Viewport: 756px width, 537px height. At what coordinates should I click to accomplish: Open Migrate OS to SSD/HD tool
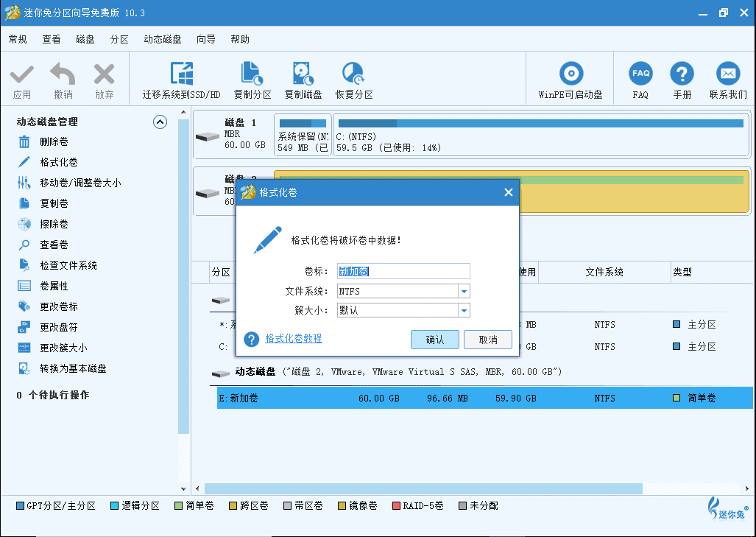(x=181, y=80)
